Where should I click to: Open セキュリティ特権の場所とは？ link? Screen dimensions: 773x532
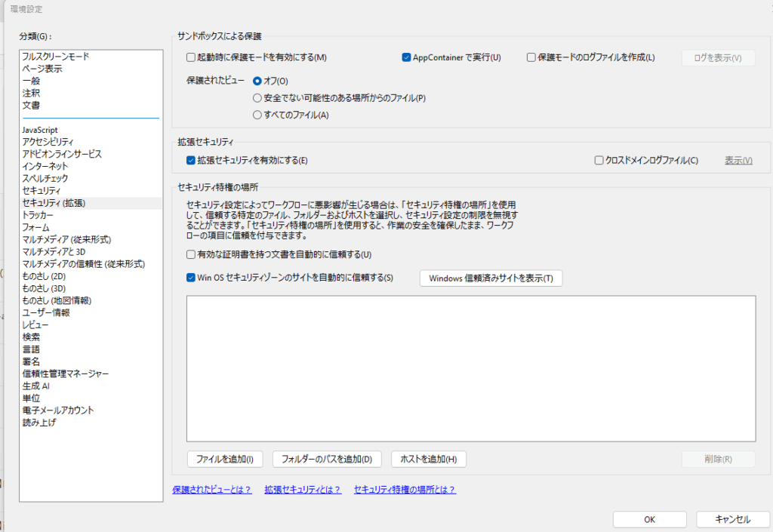405,490
